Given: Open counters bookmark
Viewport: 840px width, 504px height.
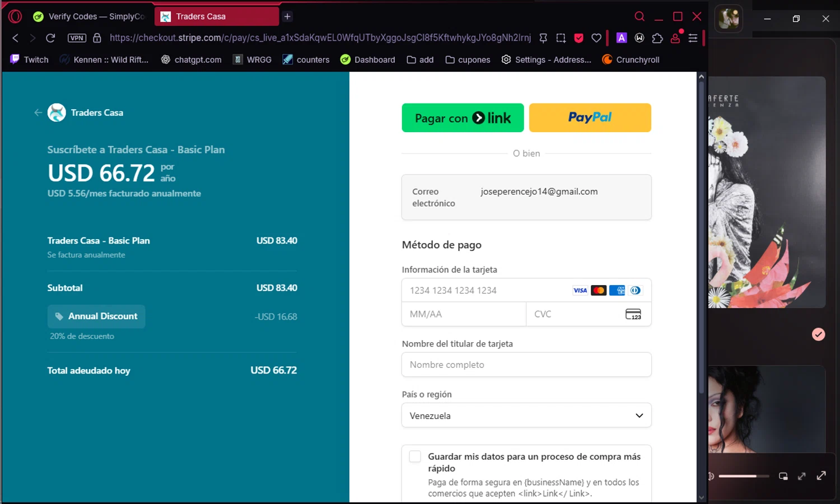Looking at the screenshot, I should pos(306,59).
